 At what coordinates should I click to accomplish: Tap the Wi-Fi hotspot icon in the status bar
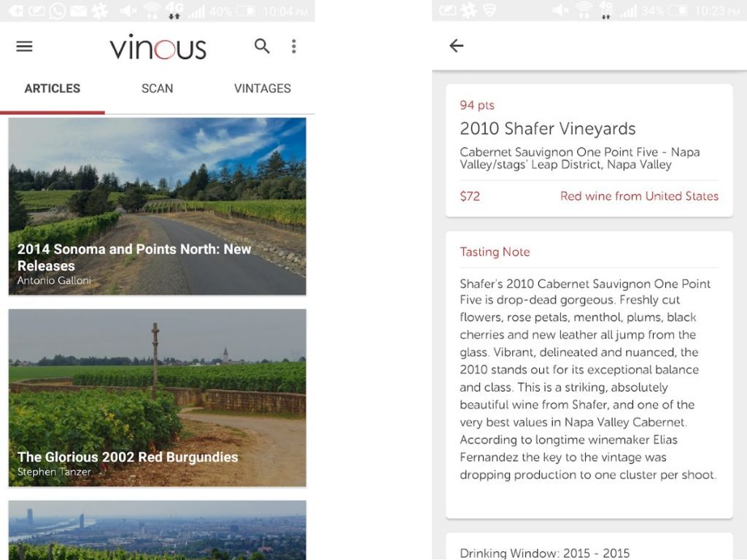(152, 12)
